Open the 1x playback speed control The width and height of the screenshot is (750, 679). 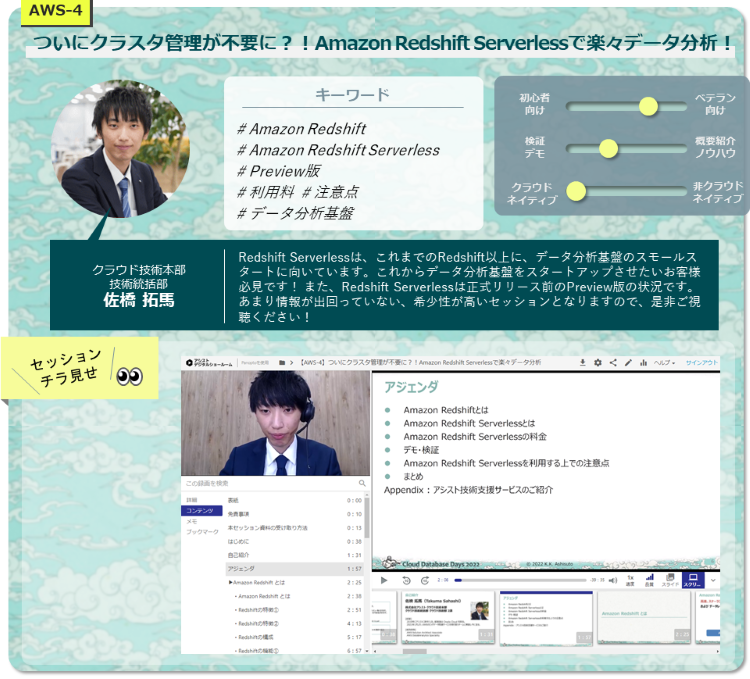coord(630,579)
